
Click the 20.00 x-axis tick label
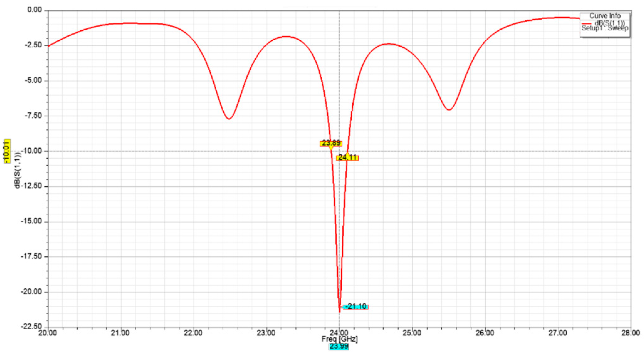pos(47,333)
